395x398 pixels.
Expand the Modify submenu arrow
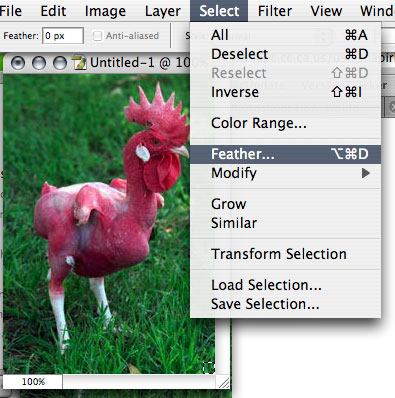366,173
